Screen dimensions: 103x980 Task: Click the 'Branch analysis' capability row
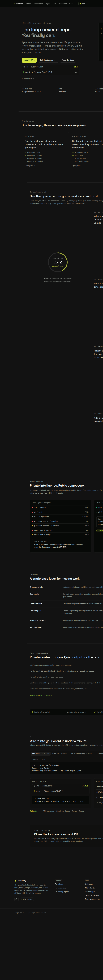[66, 587]
